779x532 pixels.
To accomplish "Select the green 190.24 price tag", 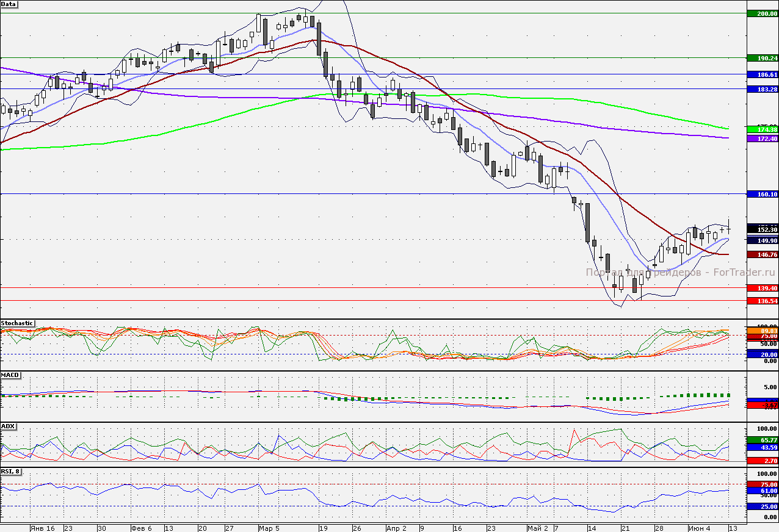I will pyautogui.click(x=763, y=58).
